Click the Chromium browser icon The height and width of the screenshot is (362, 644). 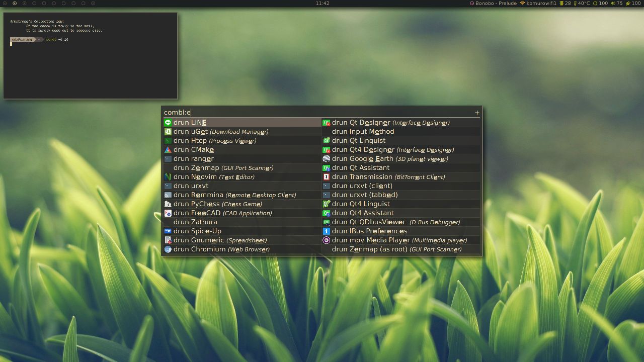point(168,249)
